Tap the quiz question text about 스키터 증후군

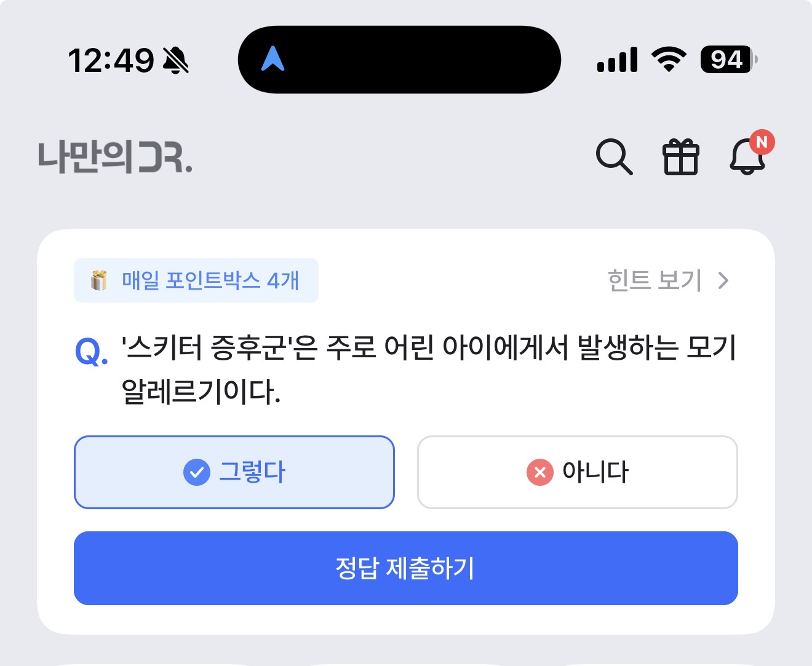(x=429, y=369)
